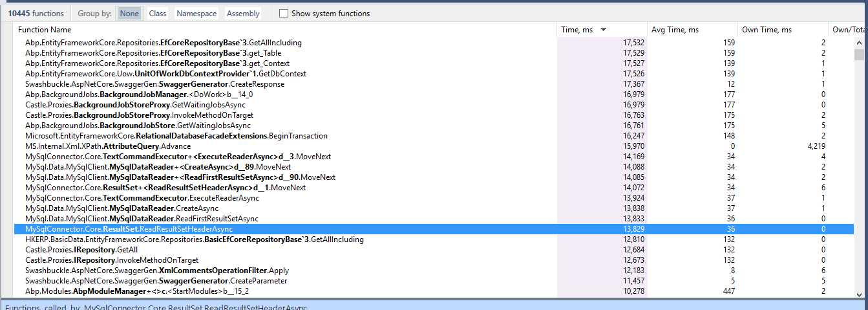Sort by the Own Time, ms column header
Image resolution: width=868 pixels, height=310 pixels.
[783, 30]
